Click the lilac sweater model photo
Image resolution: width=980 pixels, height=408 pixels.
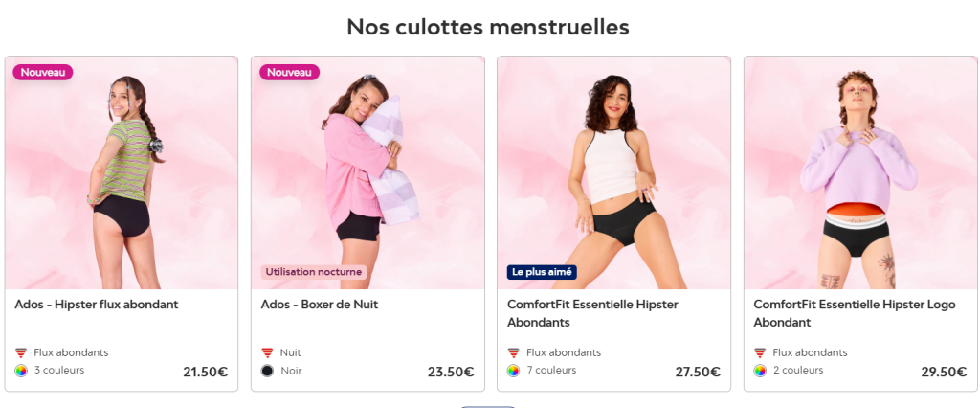tap(860, 173)
